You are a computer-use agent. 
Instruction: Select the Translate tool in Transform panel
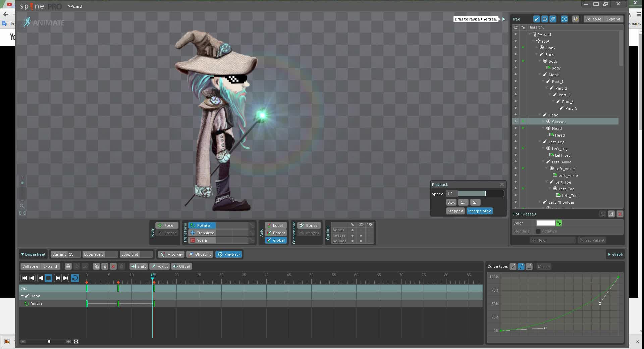click(x=205, y=233)
